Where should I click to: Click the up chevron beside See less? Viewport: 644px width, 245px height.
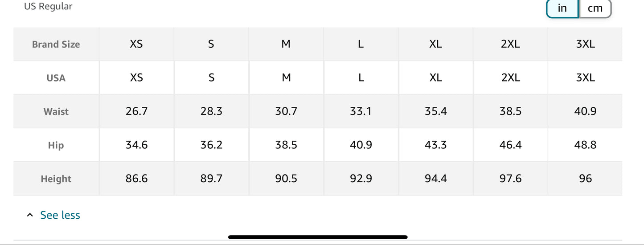(30, 215)
